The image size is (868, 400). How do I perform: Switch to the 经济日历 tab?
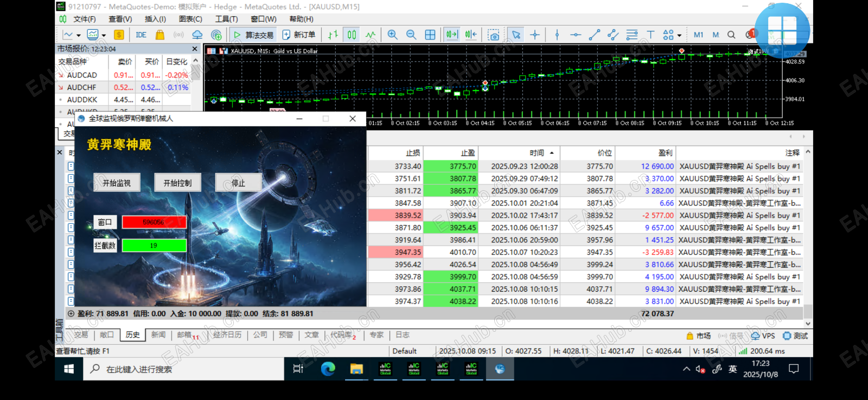tap(227, 335)
